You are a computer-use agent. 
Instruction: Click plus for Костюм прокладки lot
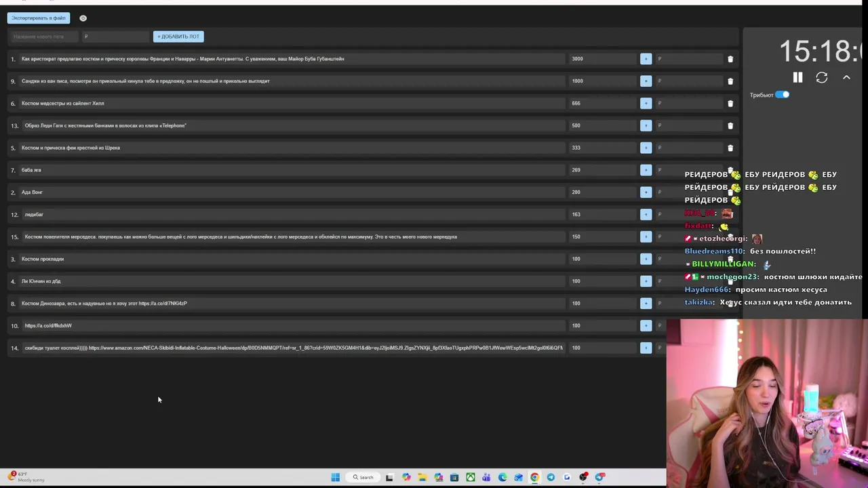tap(646, 259)
